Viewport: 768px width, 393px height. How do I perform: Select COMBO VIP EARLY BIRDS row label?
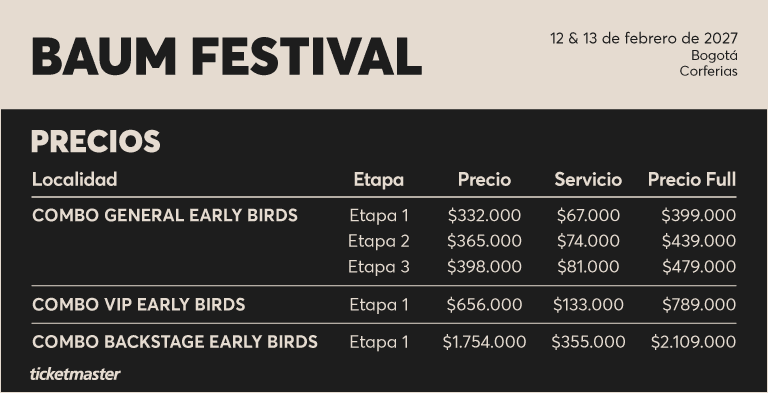(x=139, y=305)
